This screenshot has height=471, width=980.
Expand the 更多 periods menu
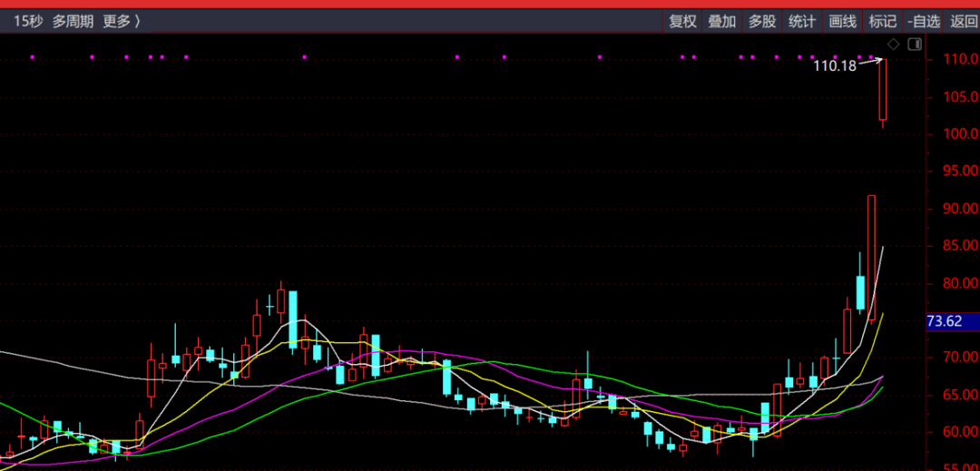(x=122, y=21)
